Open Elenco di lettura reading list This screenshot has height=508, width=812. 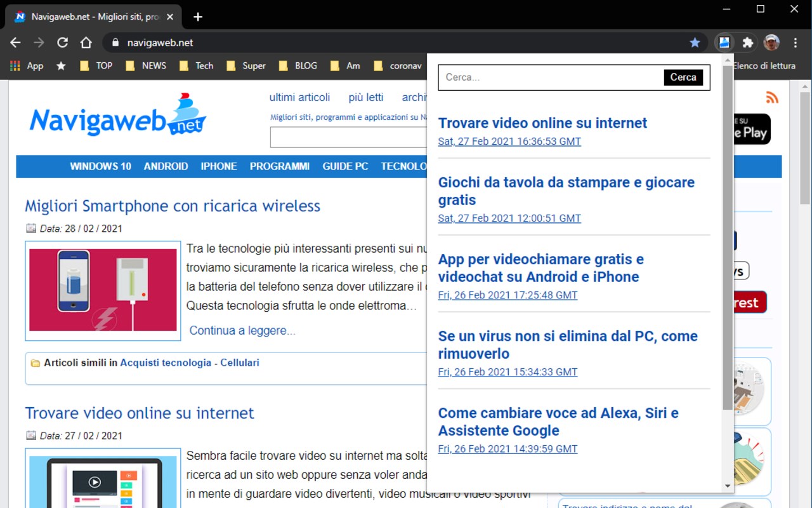(764, 65)
